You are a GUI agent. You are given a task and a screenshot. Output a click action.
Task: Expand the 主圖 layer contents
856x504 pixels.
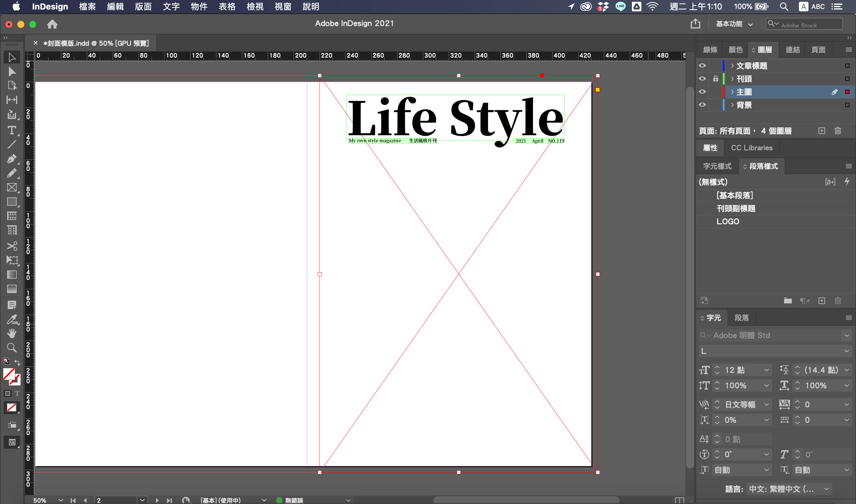point(732,92)
